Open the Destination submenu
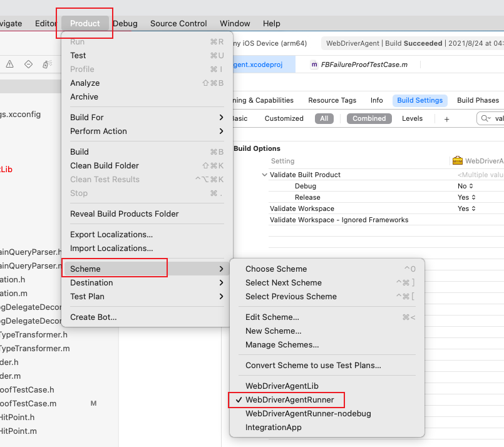 coord(147,283)
